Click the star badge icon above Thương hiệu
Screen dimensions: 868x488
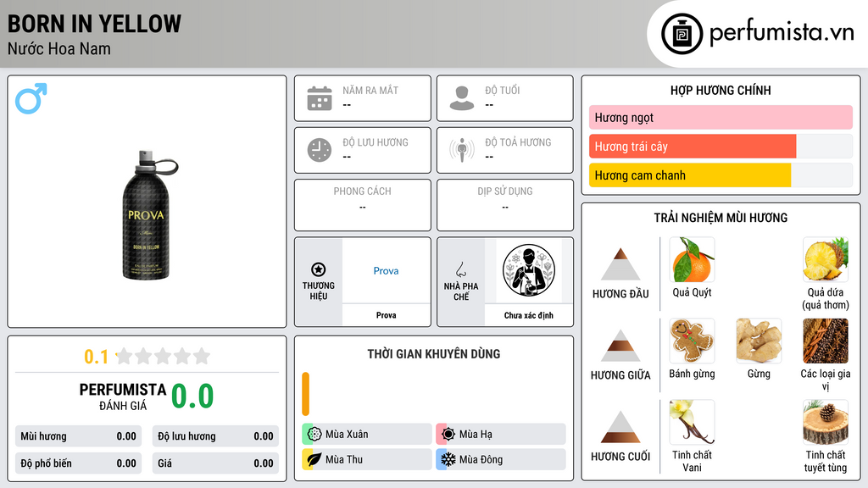[319, 269]
